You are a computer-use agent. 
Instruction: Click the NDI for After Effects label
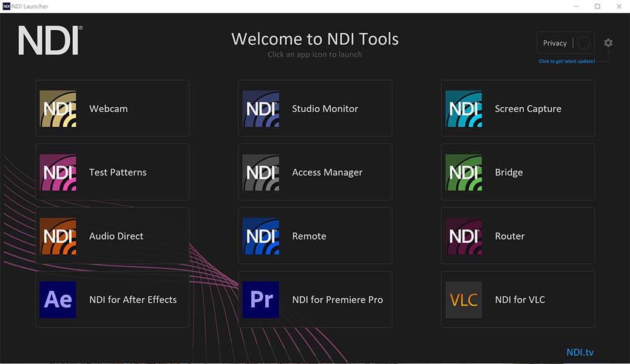[133, 300]
